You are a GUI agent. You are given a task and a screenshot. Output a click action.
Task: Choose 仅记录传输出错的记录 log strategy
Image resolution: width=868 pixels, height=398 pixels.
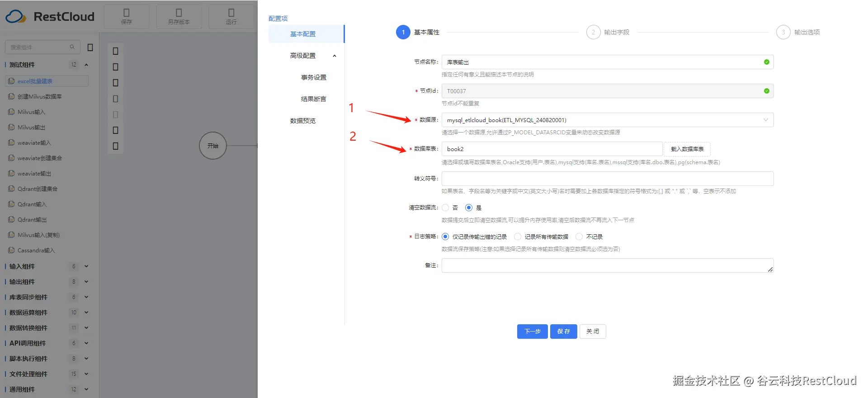(x=445, y=237)
